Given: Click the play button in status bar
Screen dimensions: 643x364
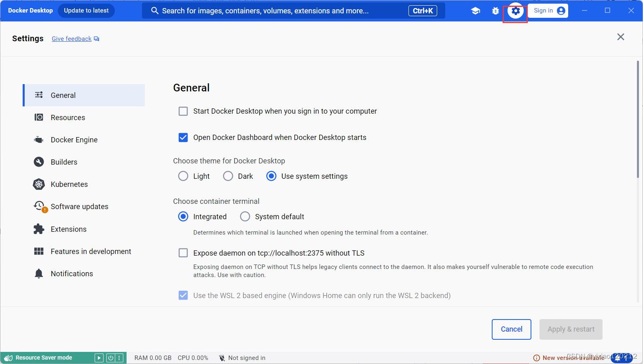Looking at the screenshot, I should (x=99, y=358).
